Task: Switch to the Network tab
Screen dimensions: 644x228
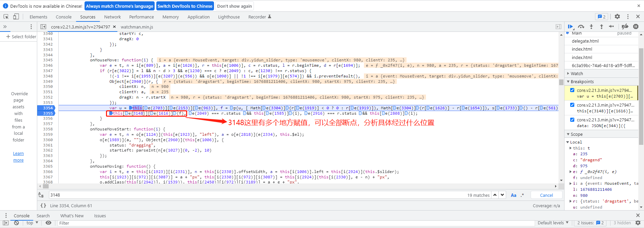Action: 112,17
